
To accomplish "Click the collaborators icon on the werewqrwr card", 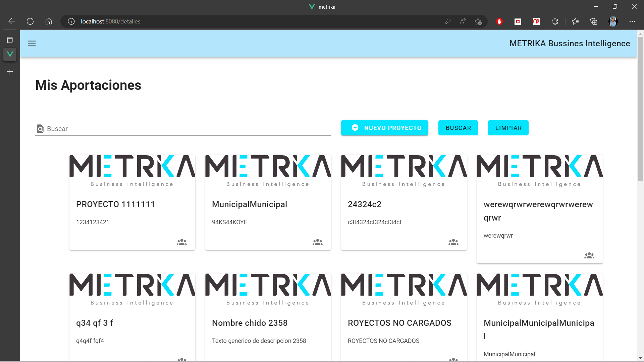I will click(x=589, y=255).
